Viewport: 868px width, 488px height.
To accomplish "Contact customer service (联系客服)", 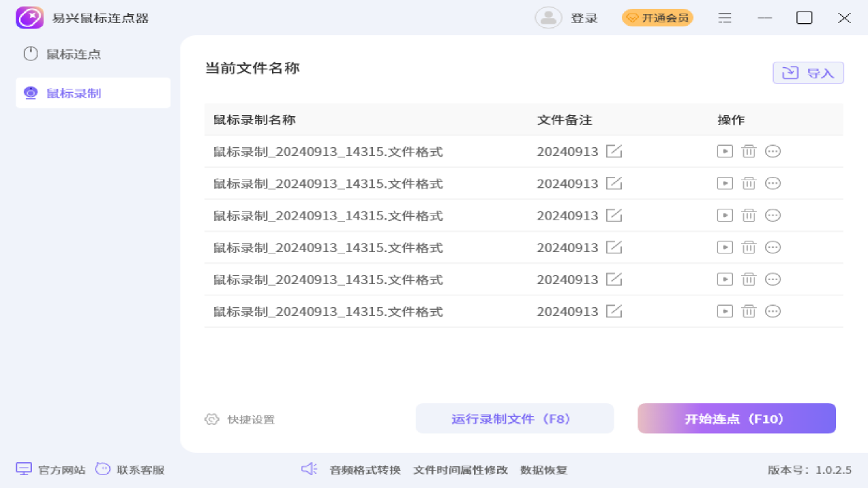I will (x=130, y=470).
